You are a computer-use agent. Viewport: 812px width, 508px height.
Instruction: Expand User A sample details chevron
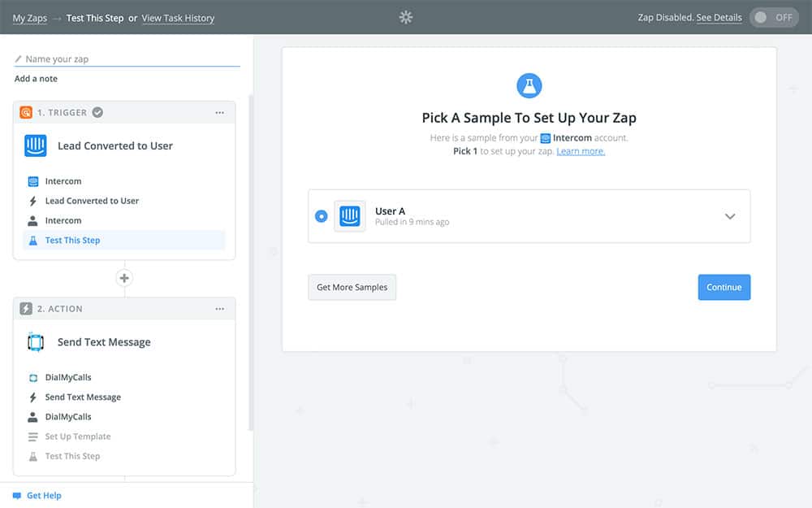730,216
